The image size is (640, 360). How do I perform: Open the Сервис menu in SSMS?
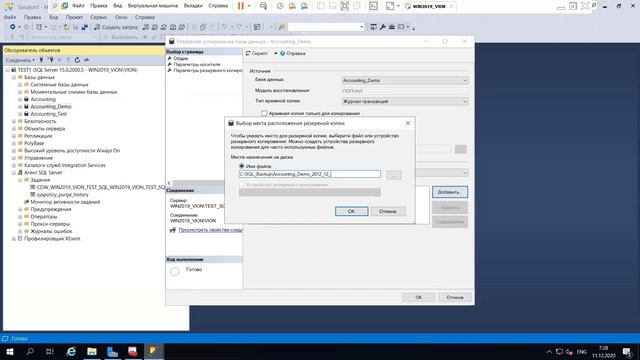click(98, 17)
